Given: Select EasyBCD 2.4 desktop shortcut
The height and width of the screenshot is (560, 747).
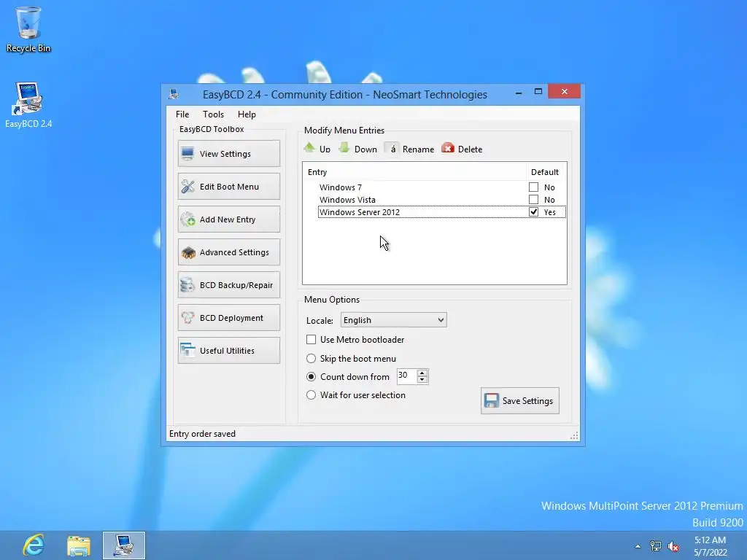Looking at the screenshot, I should (28, 105).
